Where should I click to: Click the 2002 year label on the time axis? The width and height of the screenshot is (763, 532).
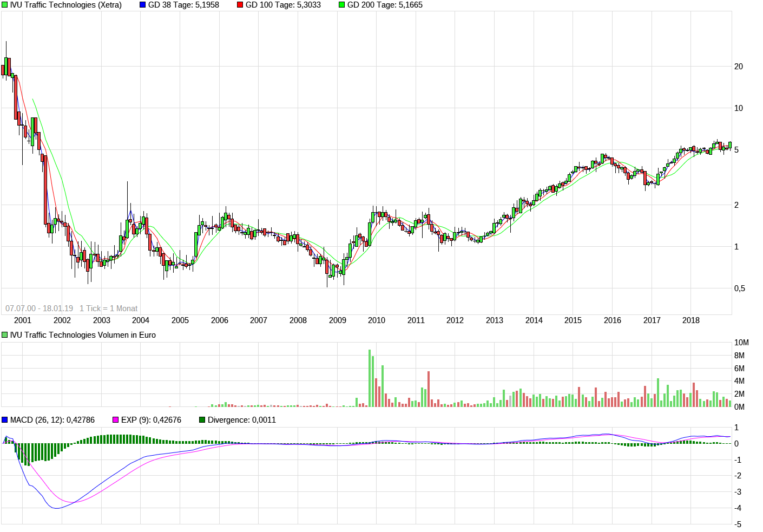62,320
